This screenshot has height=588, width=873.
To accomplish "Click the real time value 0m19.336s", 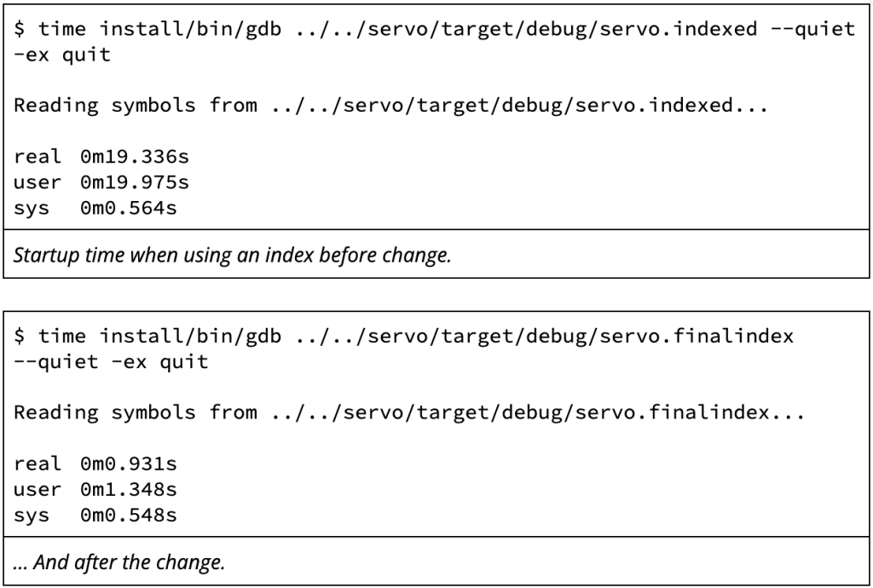I will 130,157.
